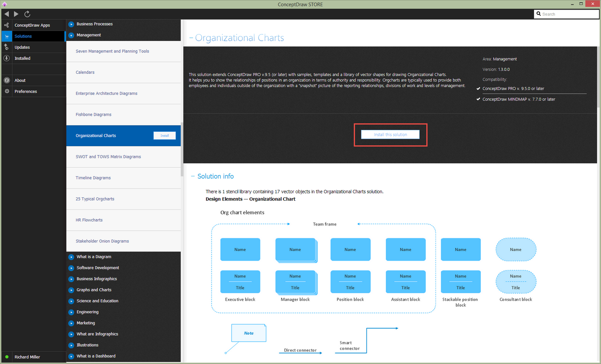This screenshot has height=364, width=601.
Task: Click the solutions list scrollbar
Action: click(182, 149)
